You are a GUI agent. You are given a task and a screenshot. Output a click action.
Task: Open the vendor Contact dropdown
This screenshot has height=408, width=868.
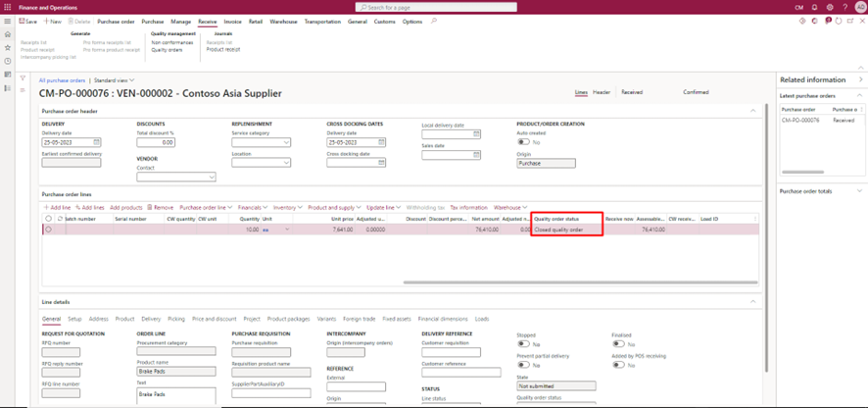212,177
